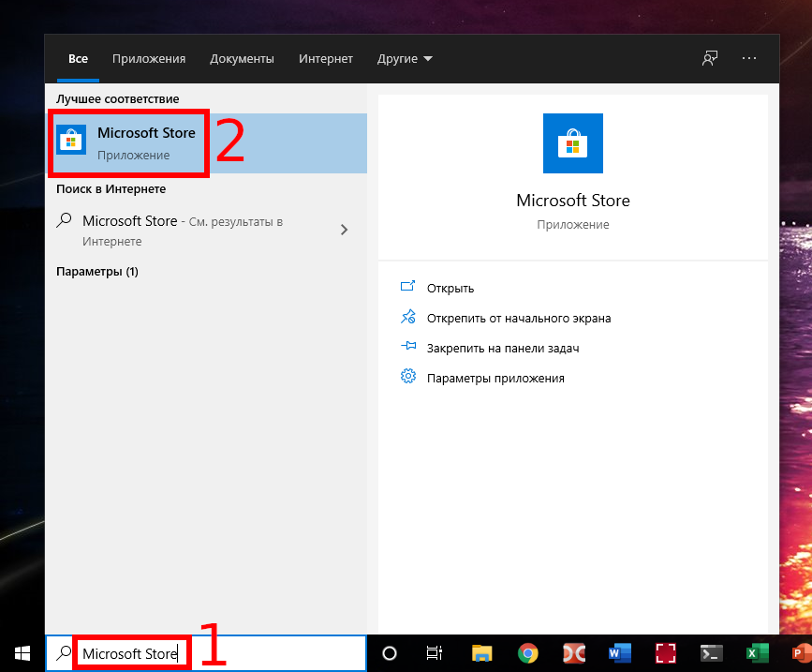Click the Cortana circle icon in taskbar
This screenshot has height=672, width=812.
[x=390, y=653]
